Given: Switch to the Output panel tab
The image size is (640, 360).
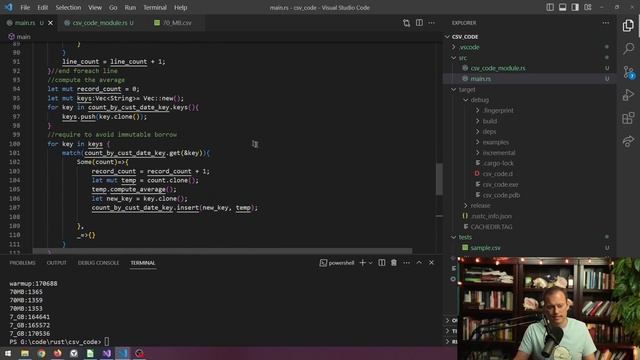Looking at the screenshot, I should 56,263.
